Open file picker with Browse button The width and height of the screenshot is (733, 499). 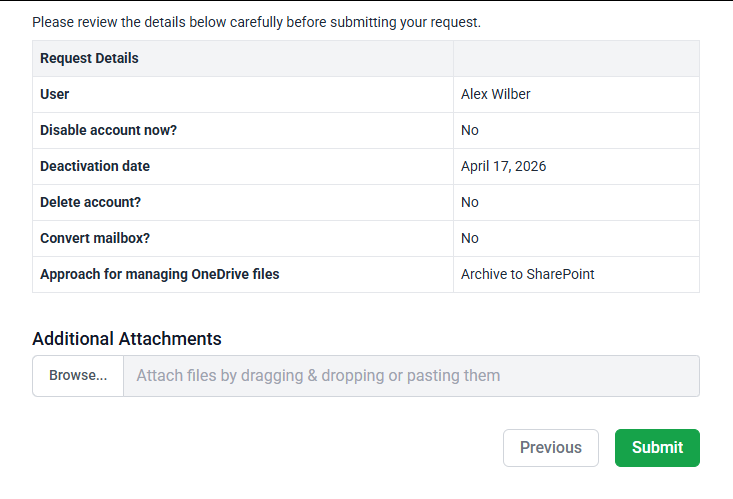tap(78, 376)
